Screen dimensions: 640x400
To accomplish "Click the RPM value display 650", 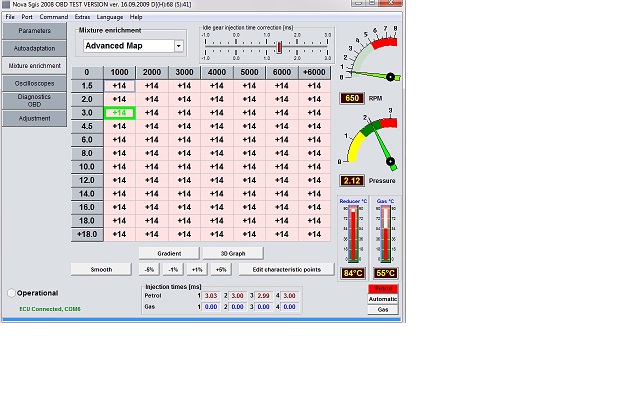I will 352,98.
